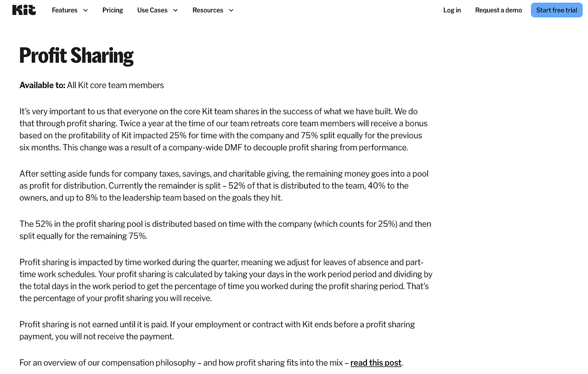588x374 pixels.
Task: Expand the chevron next to Features
Action: (85, 10)
